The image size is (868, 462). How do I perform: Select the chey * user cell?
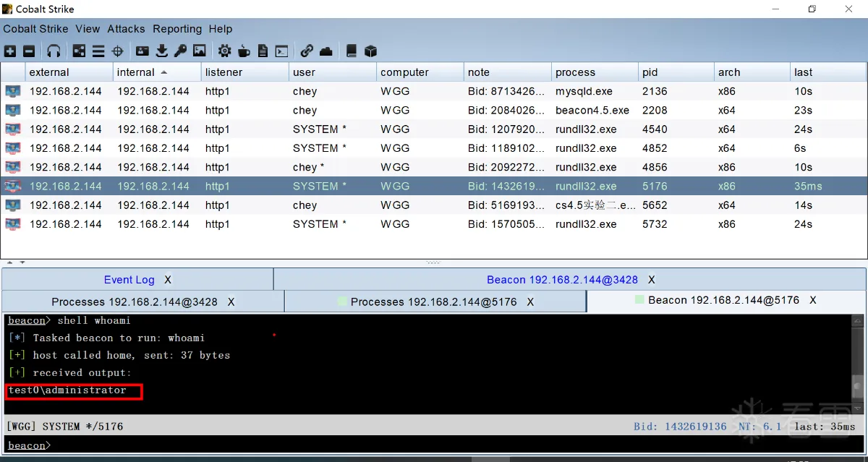tap(333, 167)
